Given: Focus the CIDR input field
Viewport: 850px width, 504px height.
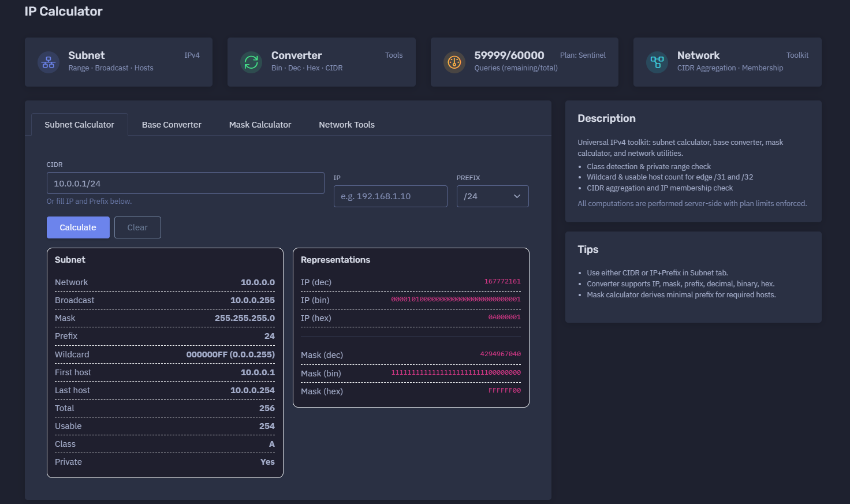Looking at the screenshot, I should click(185, 183).
